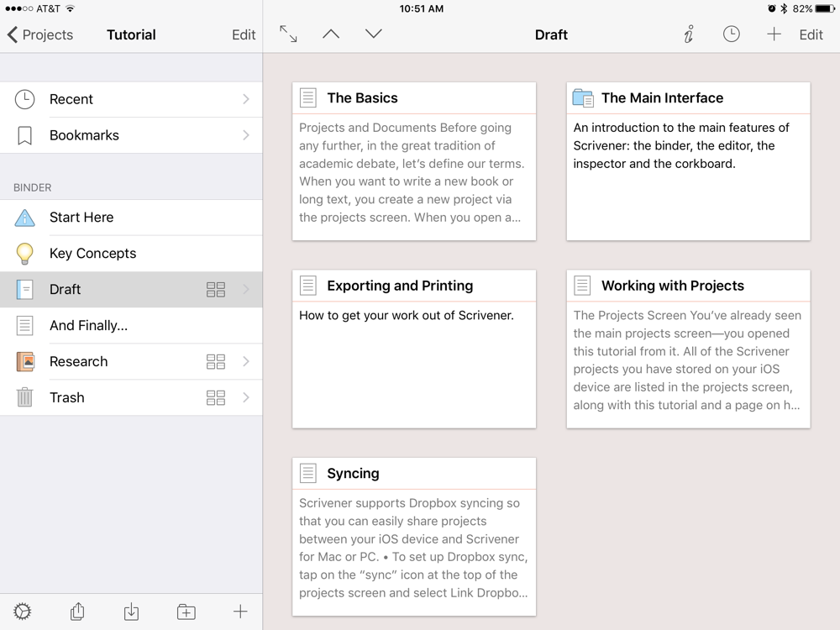Tap the Syncing card document icon
Screen dimensions: 840x630
pos(308,473)
